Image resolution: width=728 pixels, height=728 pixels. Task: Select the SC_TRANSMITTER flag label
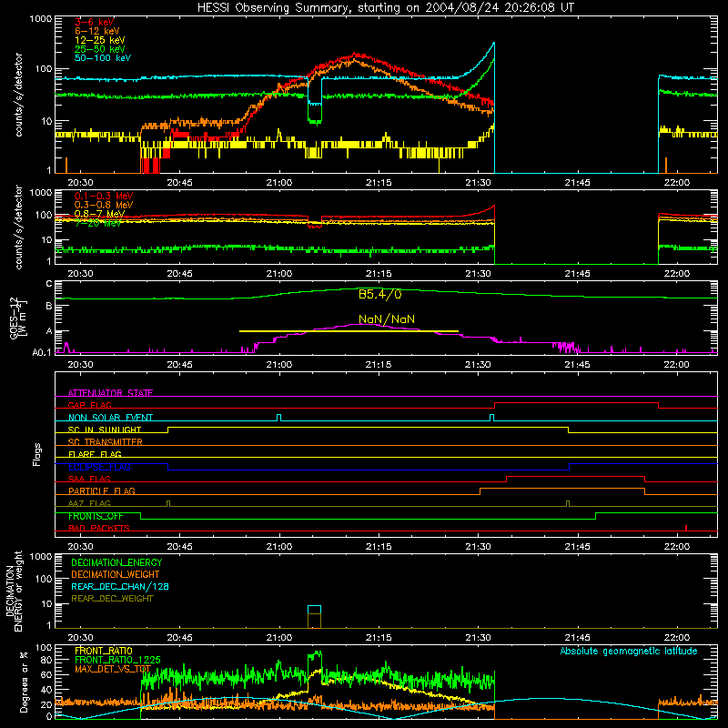106,442
